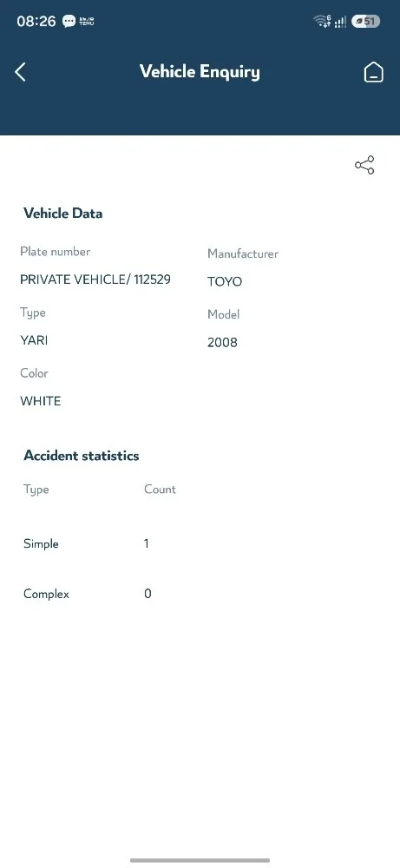The image size is (400, 868).
Task: Tap the TEMU notification icon
Action: point(86,22)
